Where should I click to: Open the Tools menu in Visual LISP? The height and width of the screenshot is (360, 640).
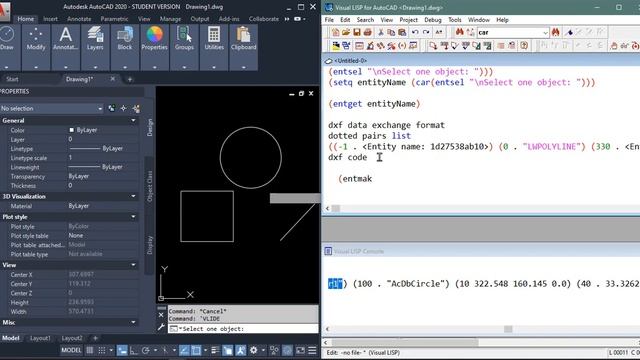coord(455,20)
